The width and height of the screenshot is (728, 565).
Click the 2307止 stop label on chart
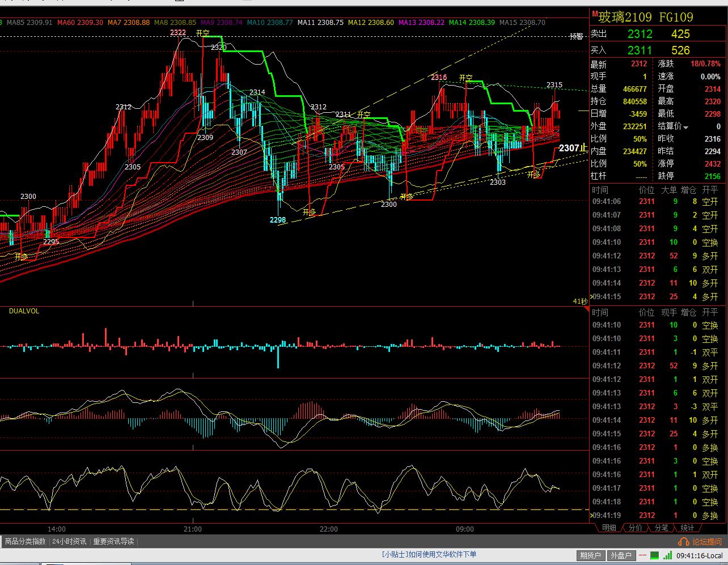[573, 148]
